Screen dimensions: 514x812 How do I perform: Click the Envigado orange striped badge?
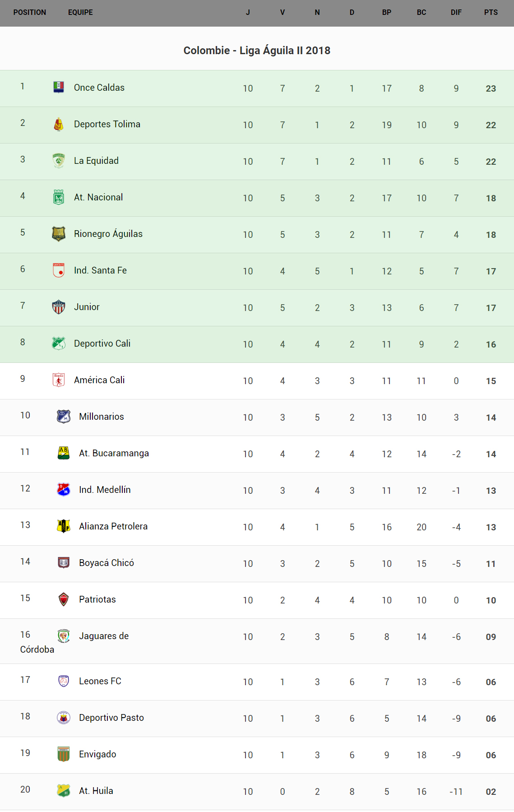[64, 754]
